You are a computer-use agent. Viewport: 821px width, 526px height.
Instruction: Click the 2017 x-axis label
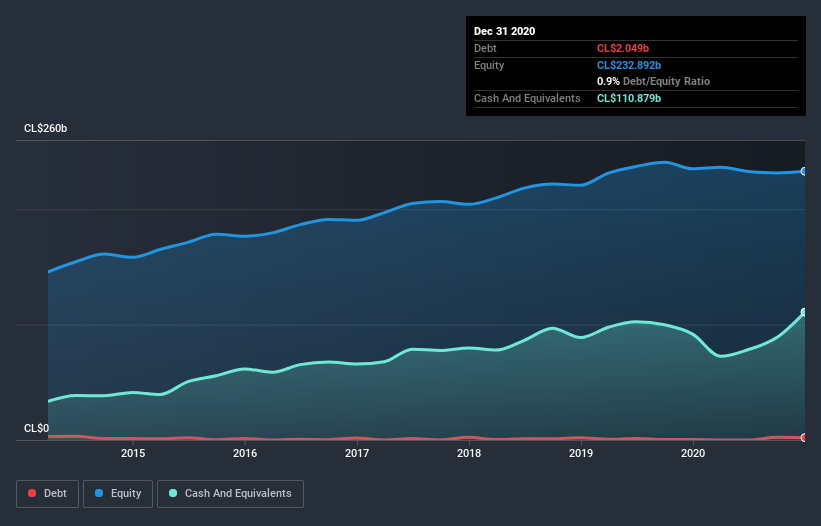[x=357, y=453]
